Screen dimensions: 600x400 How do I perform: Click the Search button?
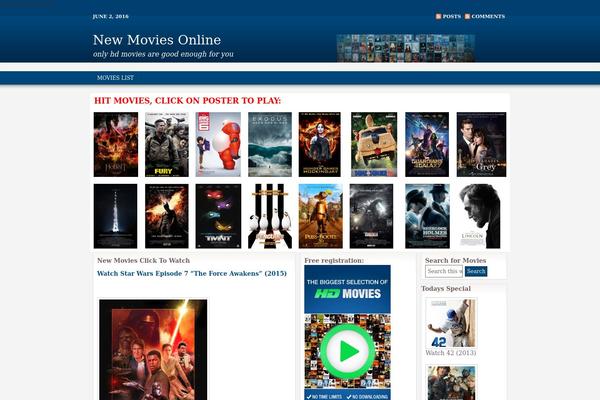[x=476, y=271]
